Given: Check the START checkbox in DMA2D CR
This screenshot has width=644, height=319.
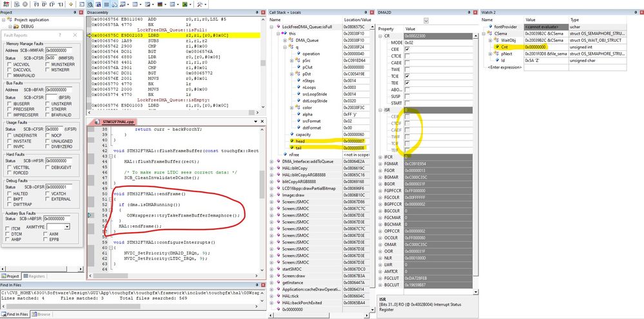Looking at the screenshot, I should point(407,103).
